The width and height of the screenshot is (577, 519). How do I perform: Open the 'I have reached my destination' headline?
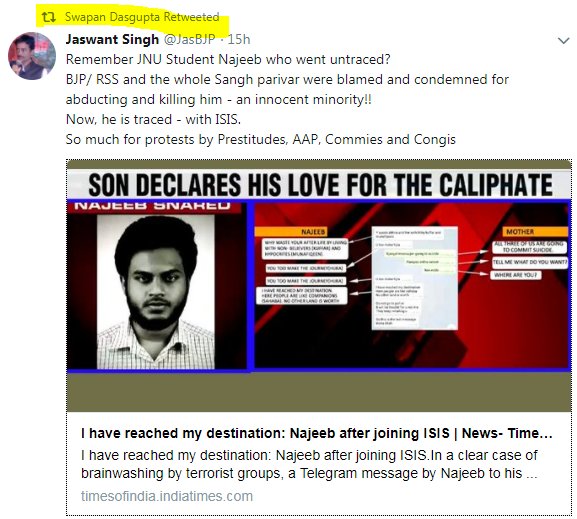click(x=317, y=433)
